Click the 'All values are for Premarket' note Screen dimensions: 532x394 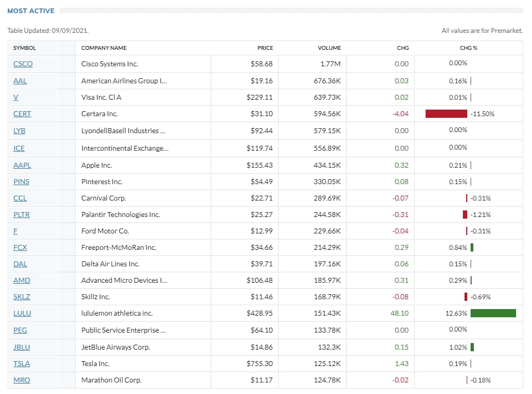(x=482, y=31)
